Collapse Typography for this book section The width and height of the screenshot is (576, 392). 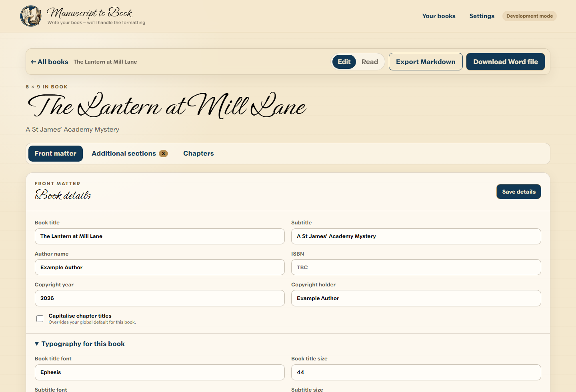coord(80,344)
